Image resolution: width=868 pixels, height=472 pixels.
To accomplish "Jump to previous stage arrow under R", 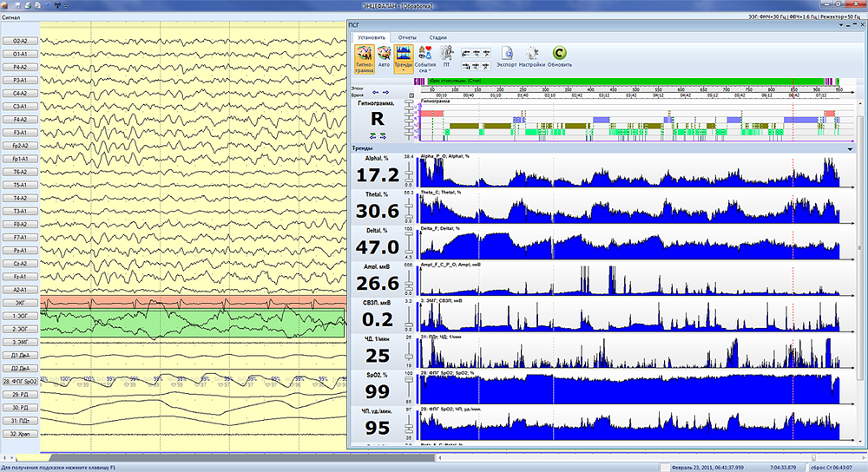I will pos(373,135).
